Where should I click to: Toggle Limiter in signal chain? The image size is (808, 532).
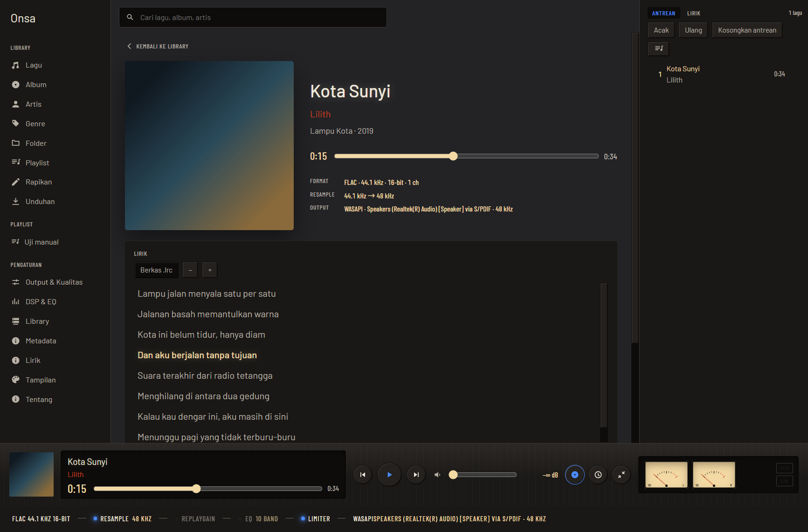[315, 519]
